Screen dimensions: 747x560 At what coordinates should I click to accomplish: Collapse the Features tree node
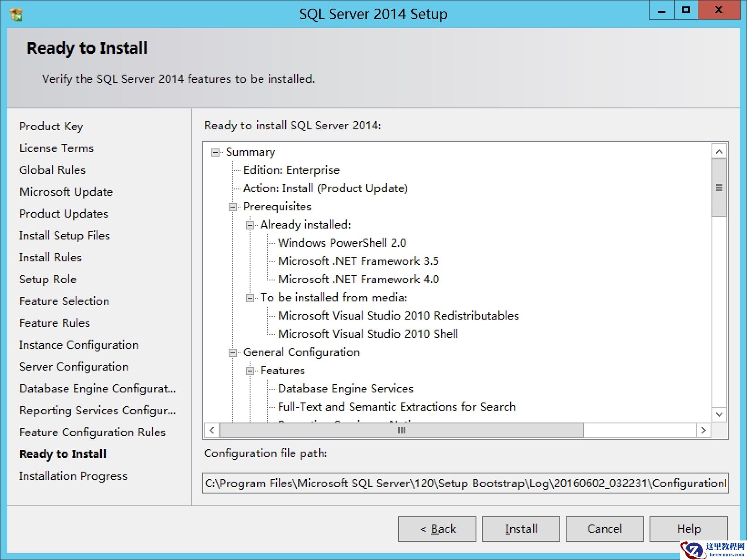(250, 371)
